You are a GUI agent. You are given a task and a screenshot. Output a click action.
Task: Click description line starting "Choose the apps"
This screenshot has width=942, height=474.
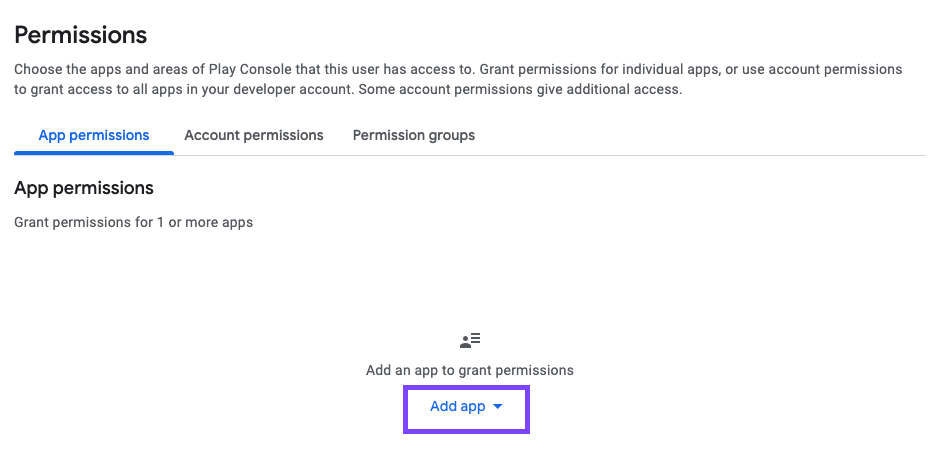[x=458, y=69]
